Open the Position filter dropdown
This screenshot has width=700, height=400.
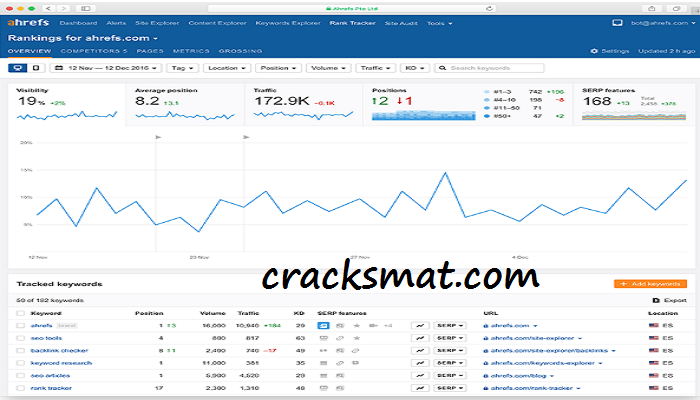click(279, 68)
